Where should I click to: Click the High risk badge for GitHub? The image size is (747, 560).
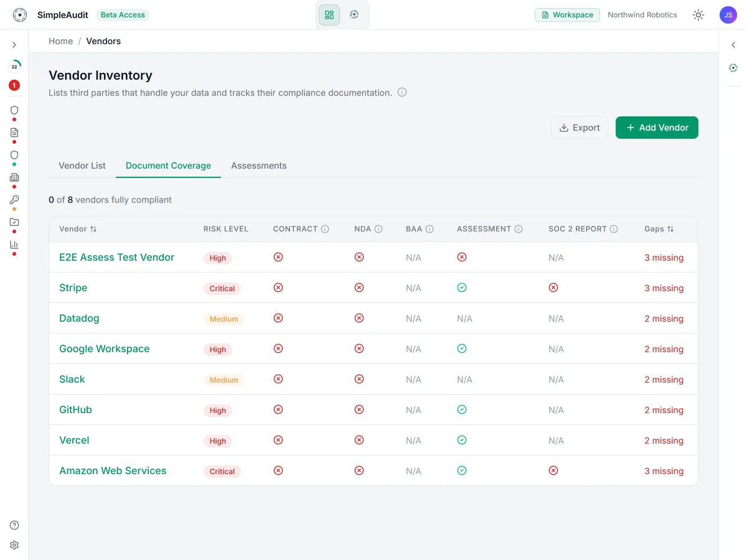click(x=218, y=411)
